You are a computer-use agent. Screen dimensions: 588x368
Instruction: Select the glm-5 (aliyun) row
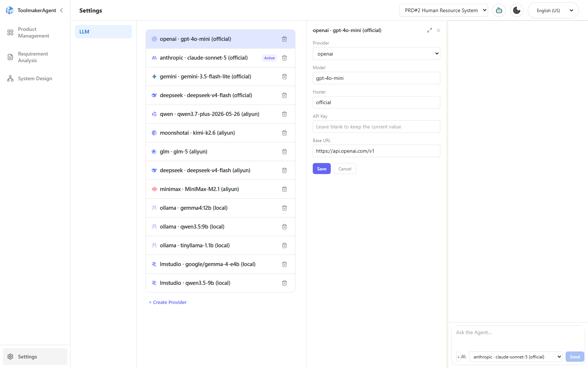pos(220,152)
